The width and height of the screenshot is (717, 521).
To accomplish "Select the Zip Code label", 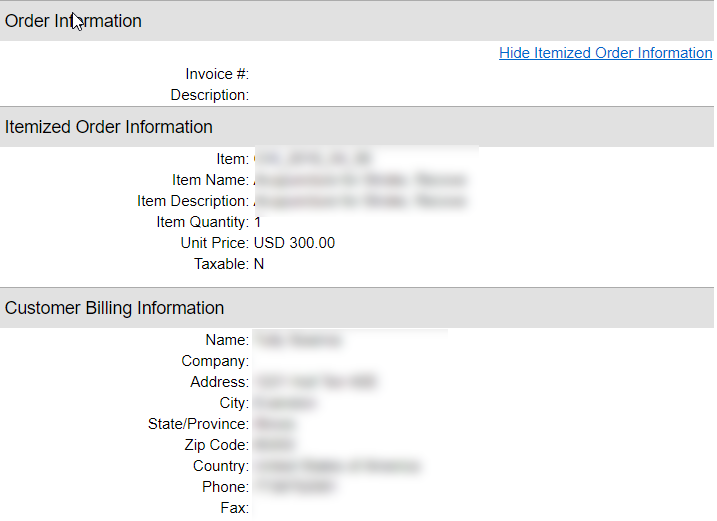I will 216,445.
